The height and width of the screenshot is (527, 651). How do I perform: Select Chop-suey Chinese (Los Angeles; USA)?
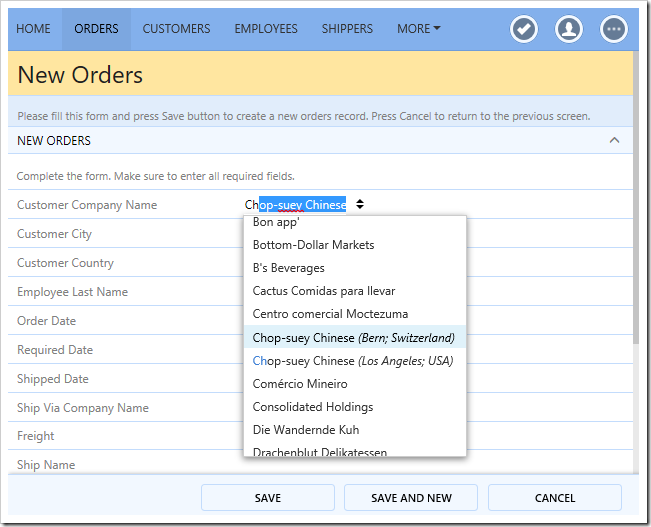click(x=355, y=360)
